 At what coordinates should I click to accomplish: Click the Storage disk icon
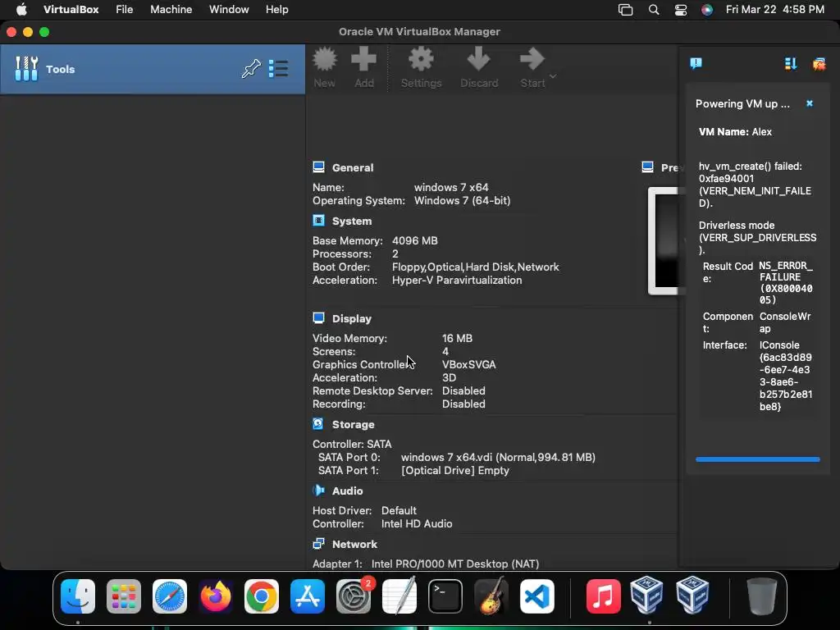coord(318,424)
